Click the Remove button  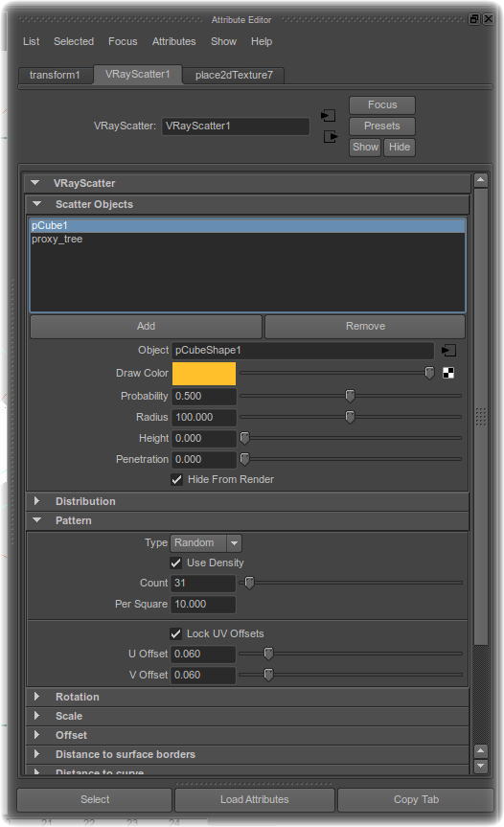coord(365,326)
